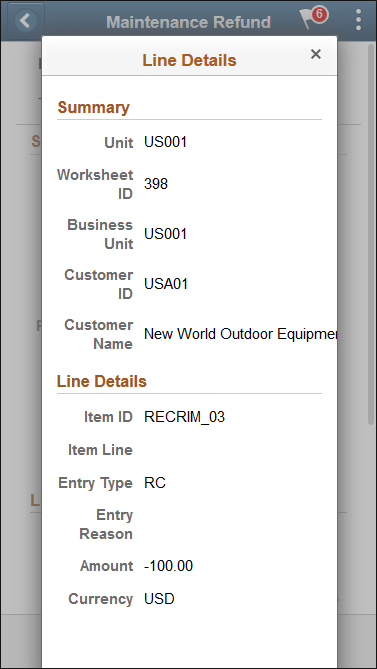
Task: Select Unit value US001
Action: pos(165,142)
